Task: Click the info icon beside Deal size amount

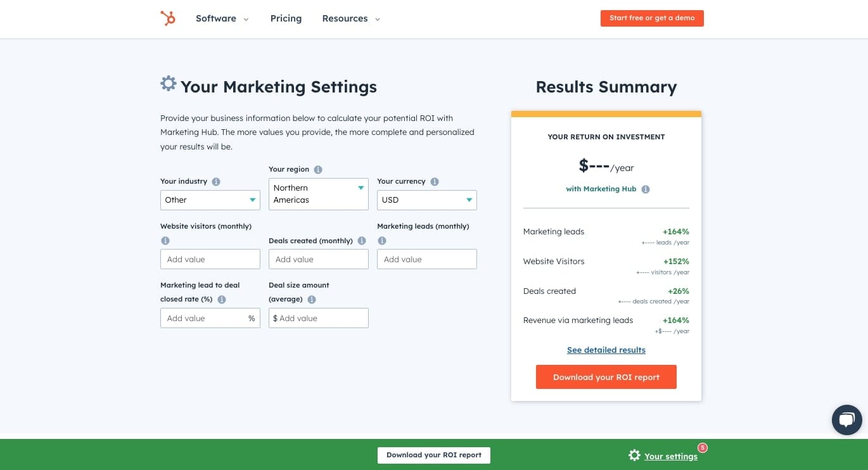Action: [x=311, y=299]
